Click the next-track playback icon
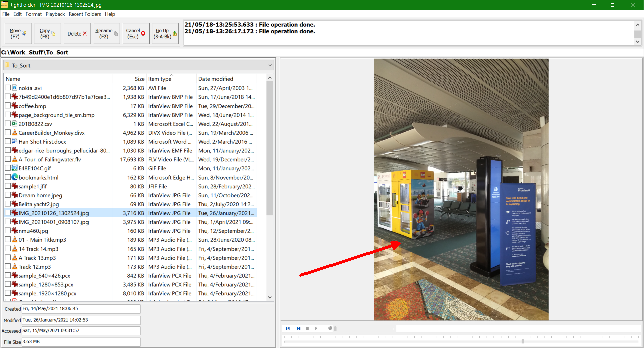 pyautogui.click(x=298, y=328)
